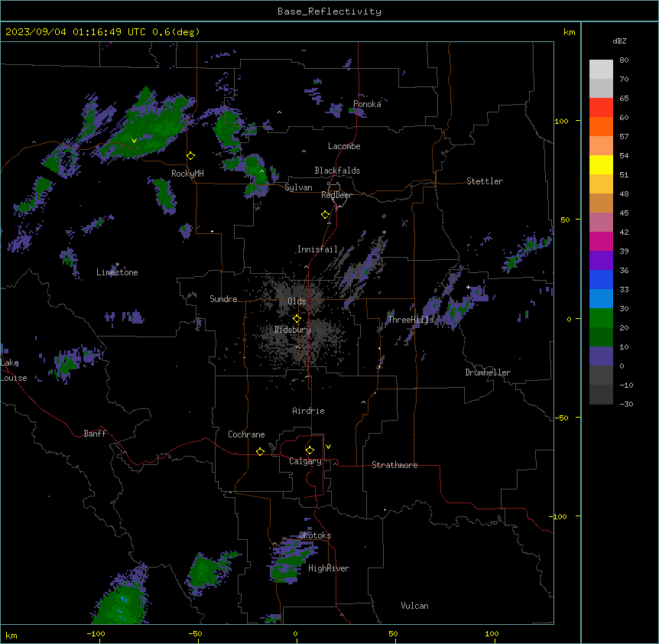The width and height of the screenshot is (659, 644).
Task: Click the yellow diamond marker above Calgary label
Action: [x=310, y=450]
